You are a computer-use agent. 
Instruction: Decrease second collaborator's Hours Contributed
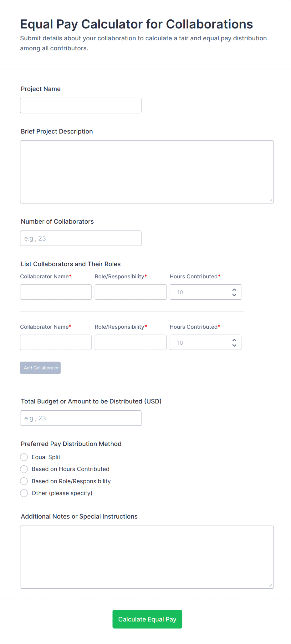[x=234, y=345]
